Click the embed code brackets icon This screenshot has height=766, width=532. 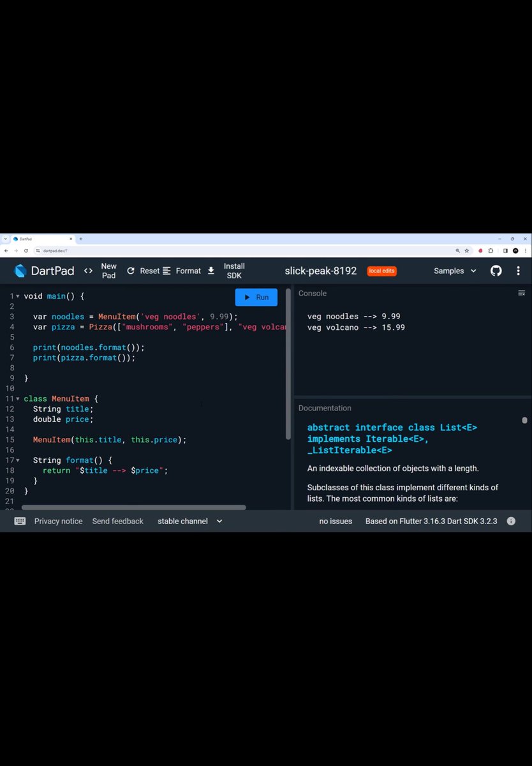click(x=88, y=271)
